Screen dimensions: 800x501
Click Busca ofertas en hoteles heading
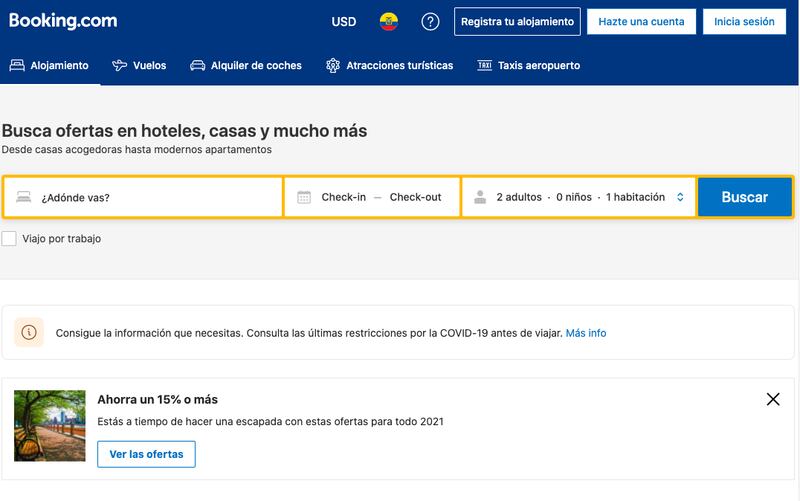pyautogui.click(x=184, y=131)
